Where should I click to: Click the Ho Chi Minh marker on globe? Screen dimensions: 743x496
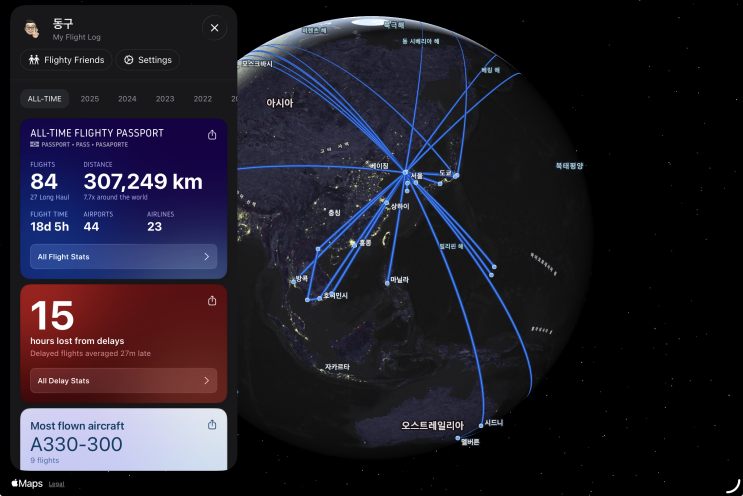[320, 298]
